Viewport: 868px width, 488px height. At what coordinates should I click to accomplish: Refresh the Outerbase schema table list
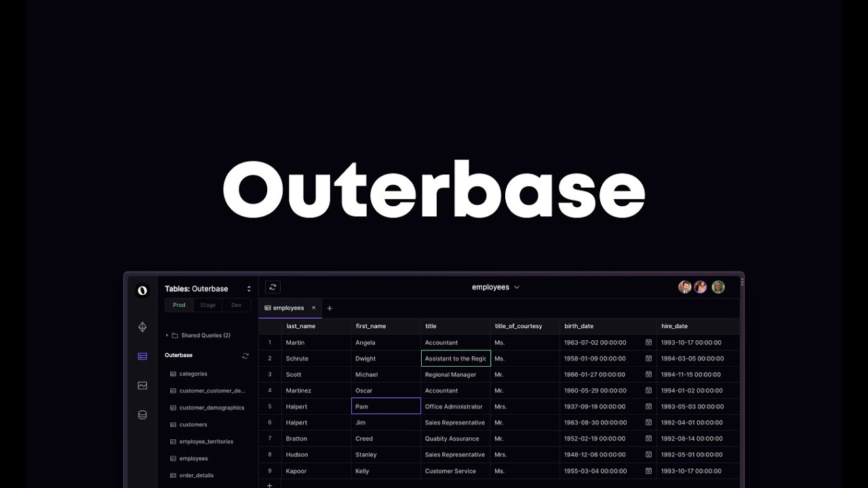pyautogui.click(x=245, y=356)
